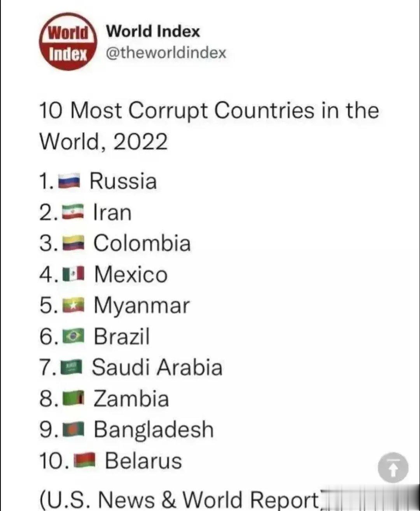Click the Colombia flag emoji
This screenshot has width=420, height=511.
coord(73,243)
